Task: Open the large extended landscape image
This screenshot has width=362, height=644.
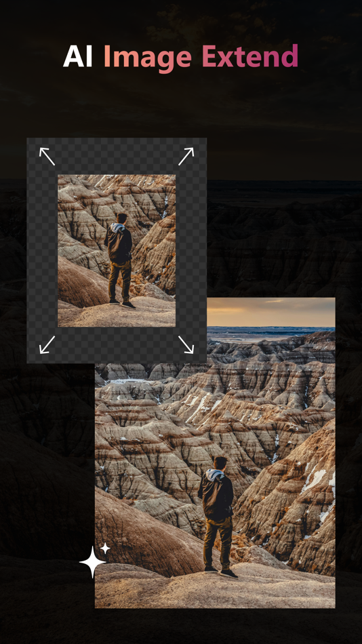Action: (x=215, y=453)
